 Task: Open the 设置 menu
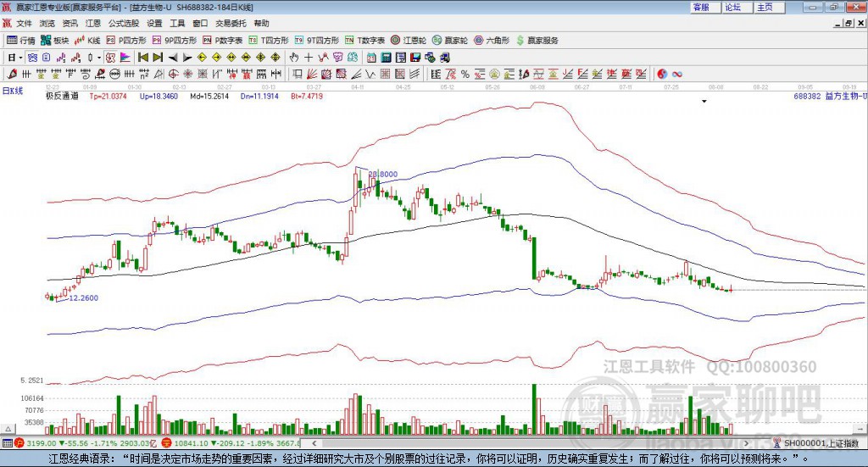[154, 23]
